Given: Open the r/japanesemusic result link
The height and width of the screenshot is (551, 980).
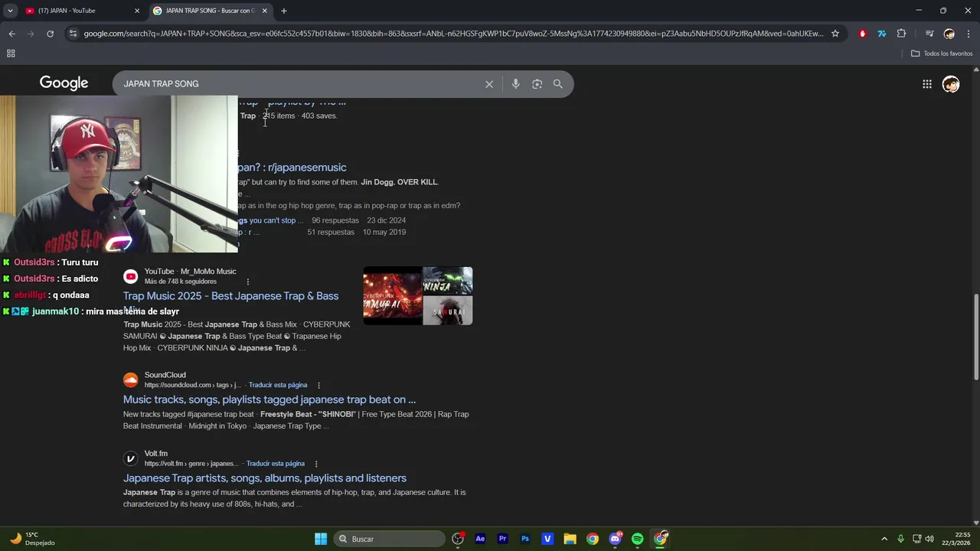Looking at the screenshot, I should [292, 168].
